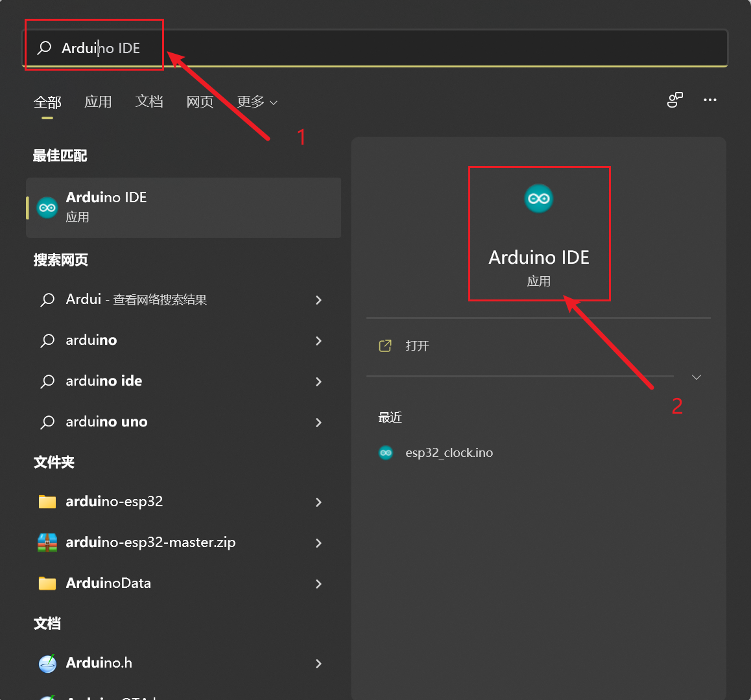Click search icon beside 'arduino uno'
This screenshot has height=700, width=751.
(x=47, y=422)
